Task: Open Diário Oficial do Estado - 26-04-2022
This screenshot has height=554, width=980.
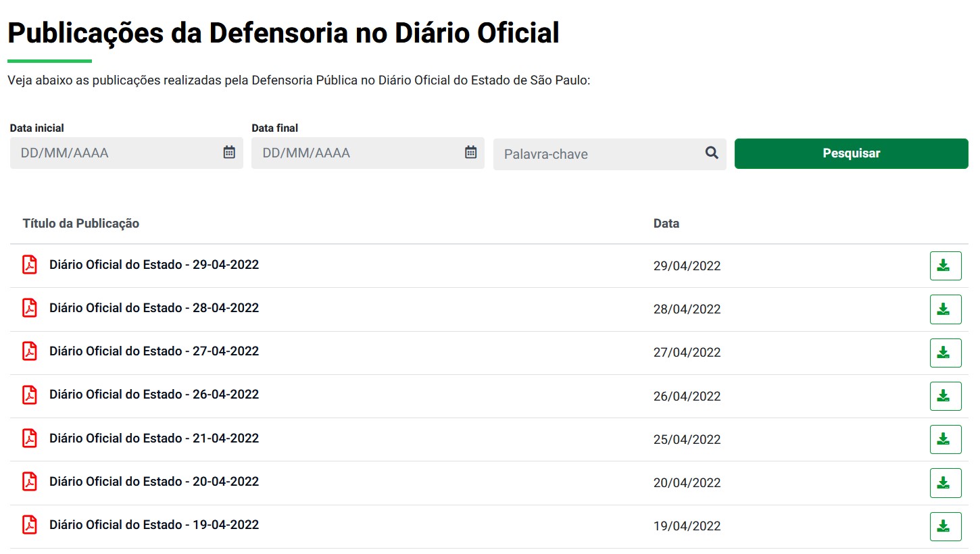Action: tap(154, 395)
